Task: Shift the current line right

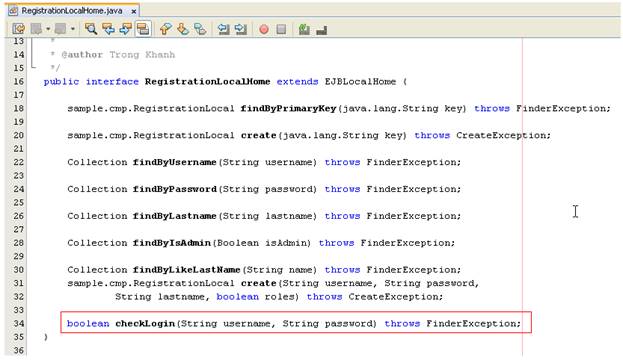Action: [x=241, y=29]
